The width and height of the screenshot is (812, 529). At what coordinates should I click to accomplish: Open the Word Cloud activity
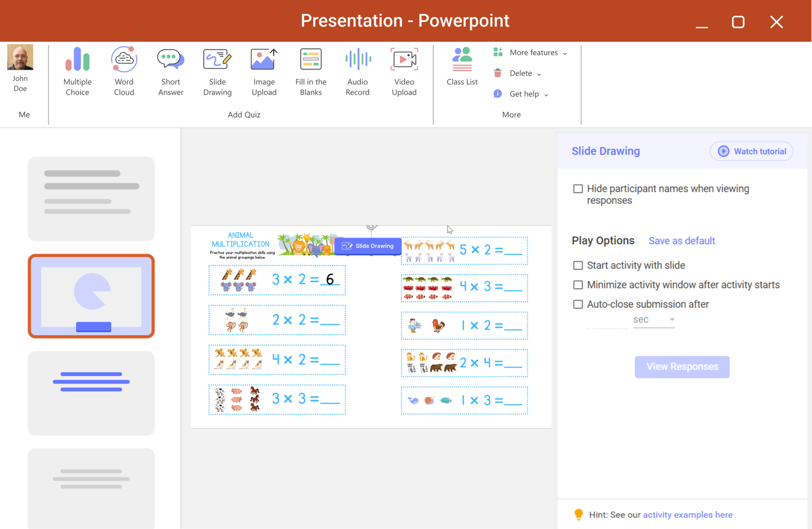coord(123,71)
